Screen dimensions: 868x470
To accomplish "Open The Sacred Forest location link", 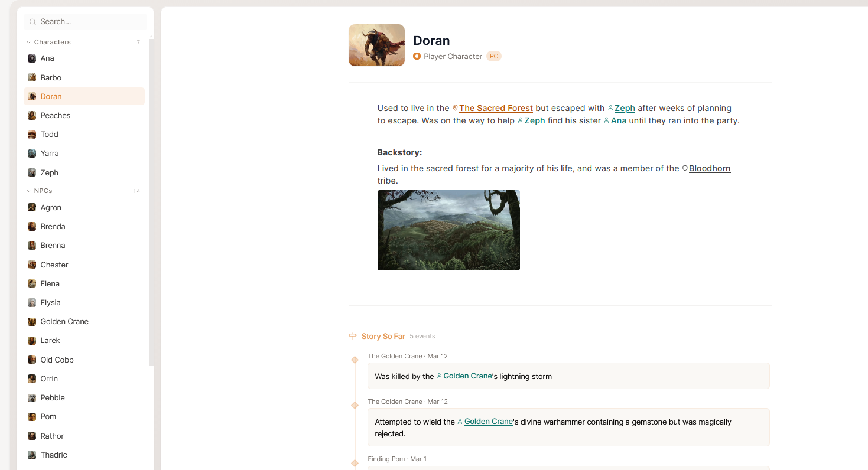I will 496,108.
